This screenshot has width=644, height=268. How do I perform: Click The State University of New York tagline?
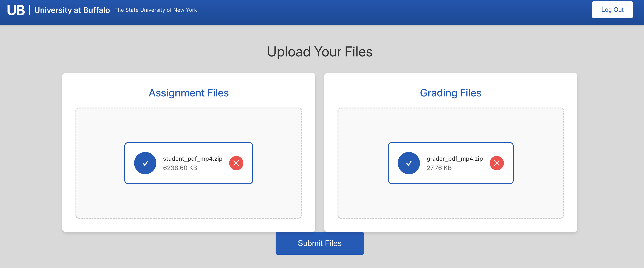pyautogui.click(x=155, y=10)
